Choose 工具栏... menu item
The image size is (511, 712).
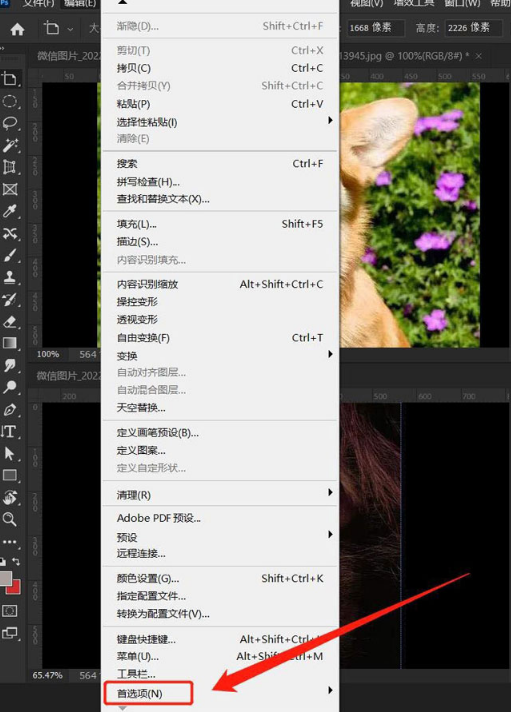pyautogui.click(x=220, y=674)
